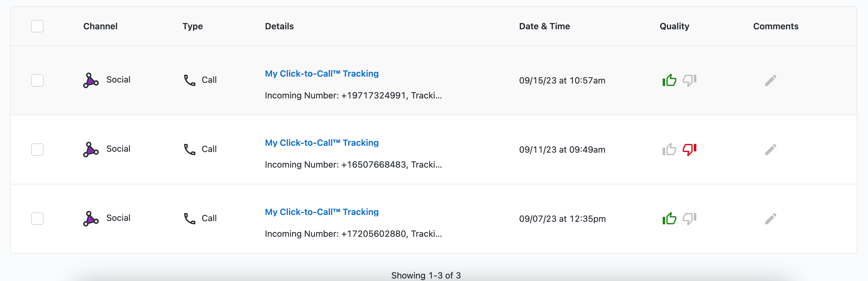Edit comment pencil for 09/07/23 call
868x281 pixels.
pos(770,218)
